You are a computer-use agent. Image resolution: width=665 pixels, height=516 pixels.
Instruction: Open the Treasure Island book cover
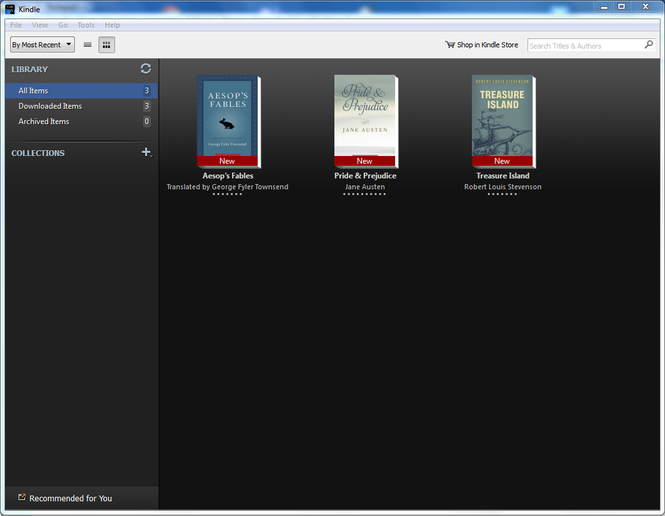tap(503, 121)
